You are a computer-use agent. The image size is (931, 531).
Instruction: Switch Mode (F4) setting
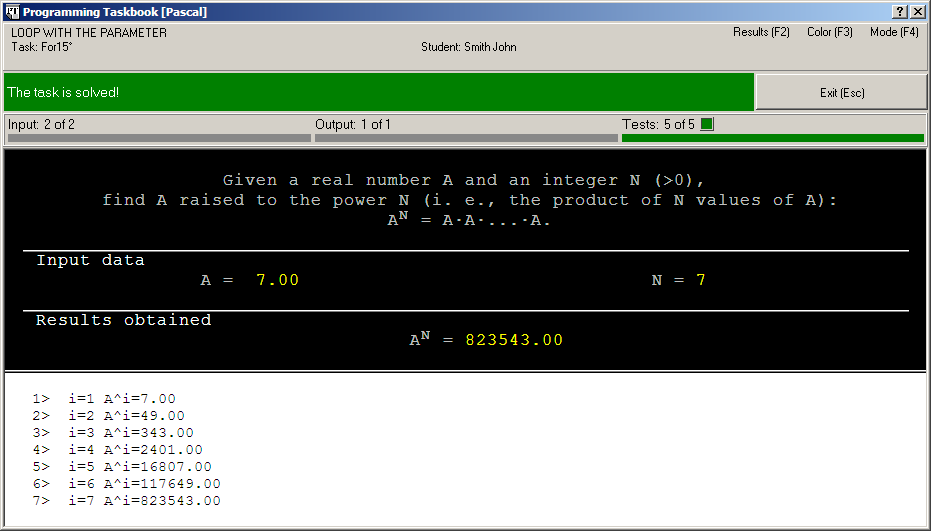[x=893, y=32]
